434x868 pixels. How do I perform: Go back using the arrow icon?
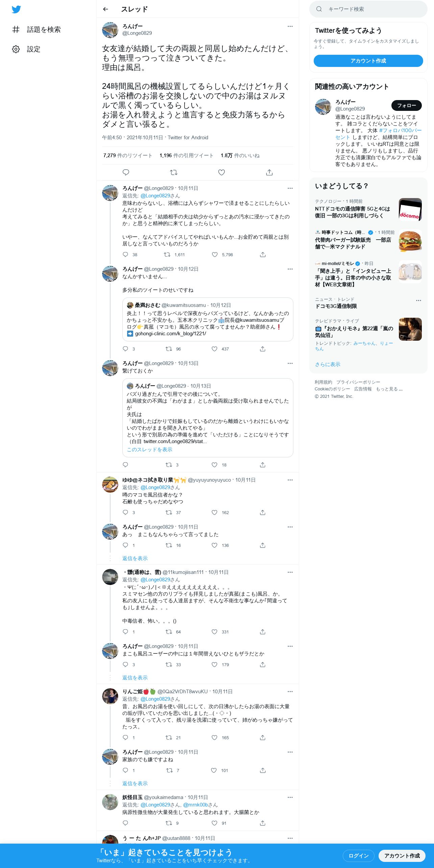click(x=105, y=9)
